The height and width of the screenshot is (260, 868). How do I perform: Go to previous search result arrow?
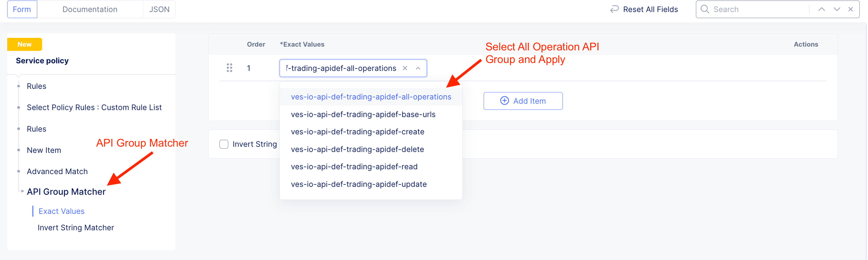point(822,9)
